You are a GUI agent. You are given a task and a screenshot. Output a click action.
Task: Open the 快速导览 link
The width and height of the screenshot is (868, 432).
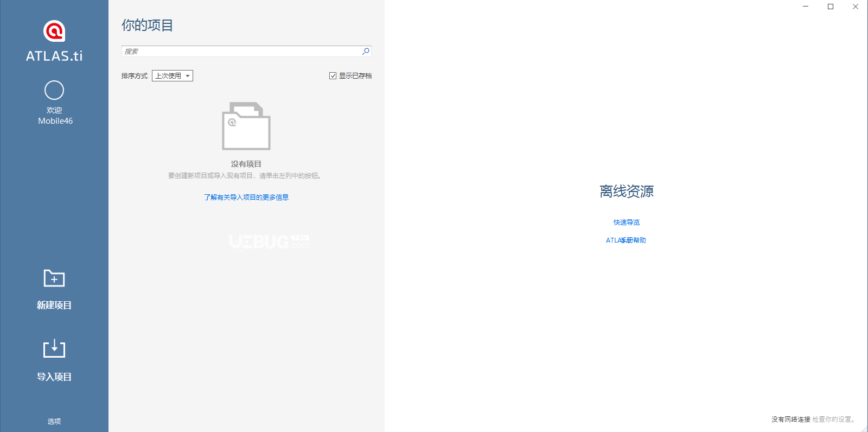627,223
